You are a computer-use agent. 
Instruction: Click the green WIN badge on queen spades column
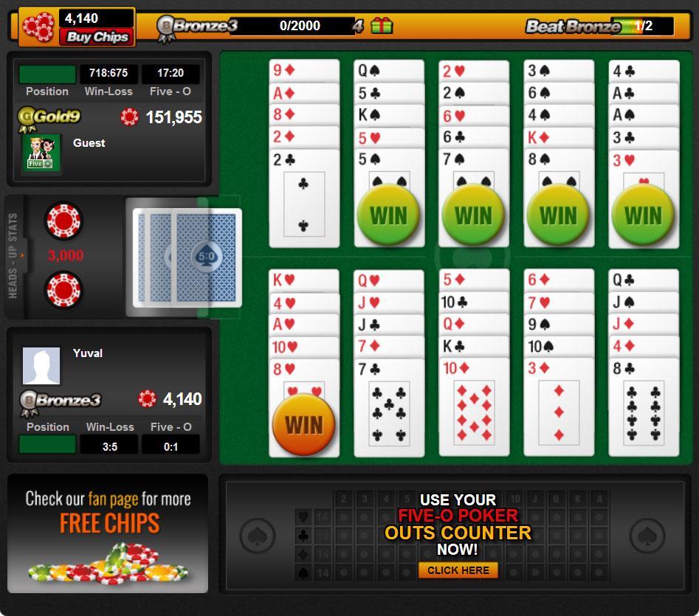pos(388,215)
